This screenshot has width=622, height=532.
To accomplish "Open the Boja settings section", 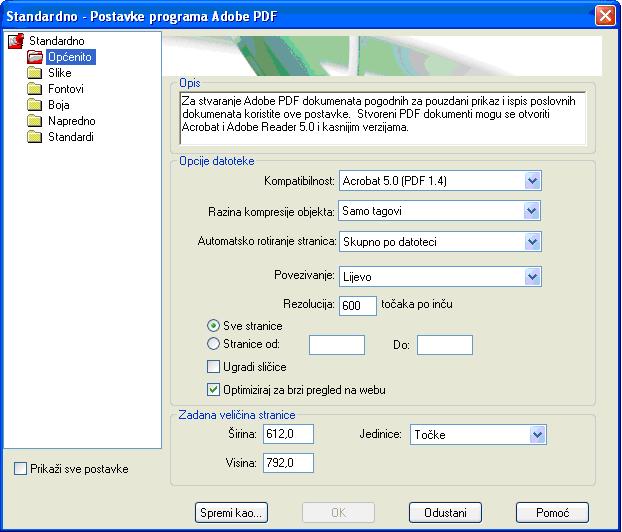I will click(x=59, y=105).
